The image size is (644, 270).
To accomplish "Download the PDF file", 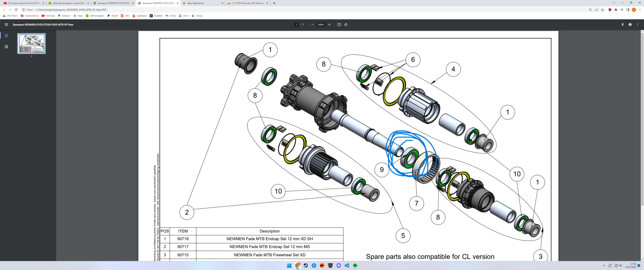I will pos(622,25).
